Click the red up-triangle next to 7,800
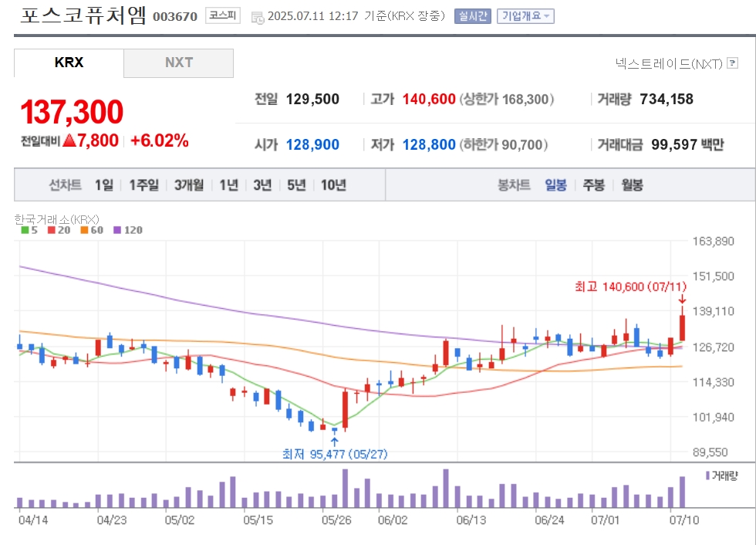The width and height of the screenshot is (756, 545). click(x=69, y=140)
